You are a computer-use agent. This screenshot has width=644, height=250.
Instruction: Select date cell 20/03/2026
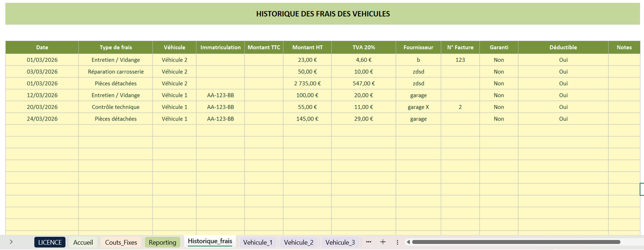(x=42, y=107)
